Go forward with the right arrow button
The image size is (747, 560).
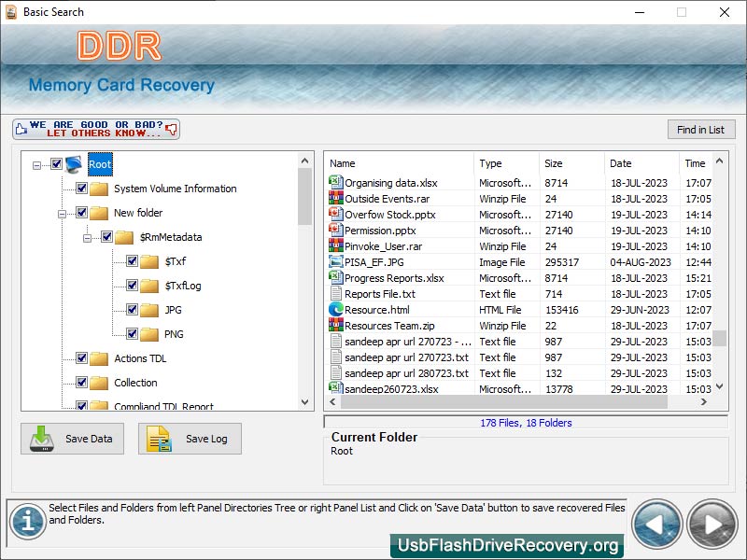712,525
